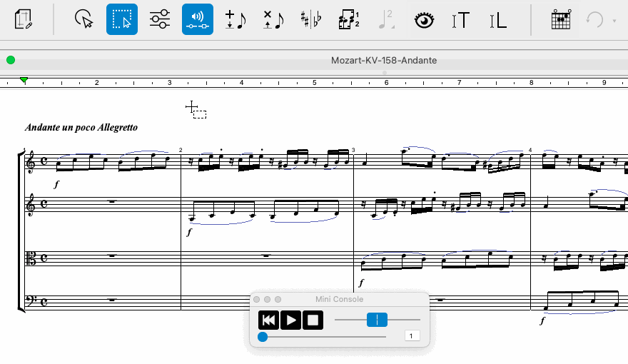Stop playback in Mini Console

click(313, 320)
